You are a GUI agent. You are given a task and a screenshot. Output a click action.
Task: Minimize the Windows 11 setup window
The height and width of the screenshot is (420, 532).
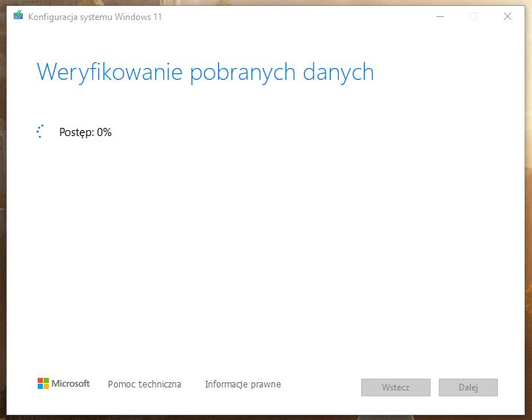440,16
